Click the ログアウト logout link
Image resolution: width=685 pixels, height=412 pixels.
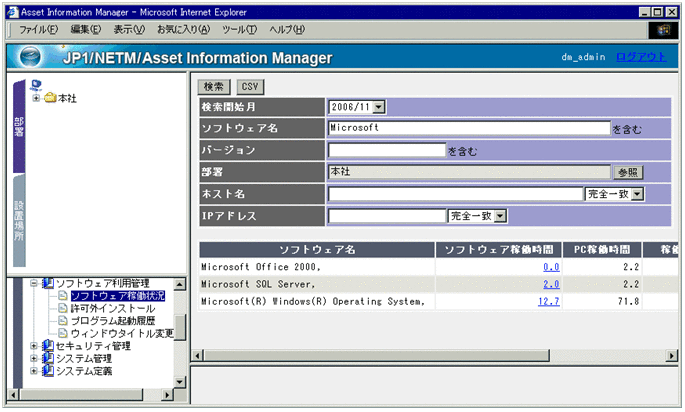point(640,57)
